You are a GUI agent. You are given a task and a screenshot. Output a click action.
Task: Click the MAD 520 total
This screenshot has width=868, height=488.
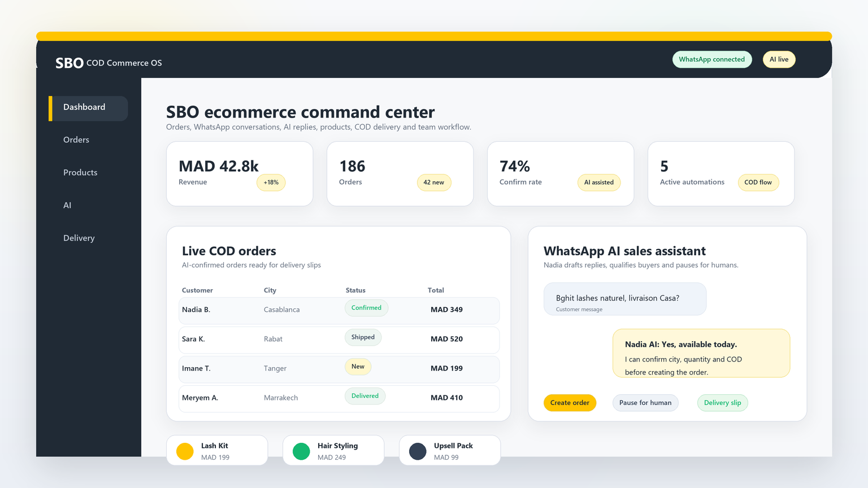(446, 339)
